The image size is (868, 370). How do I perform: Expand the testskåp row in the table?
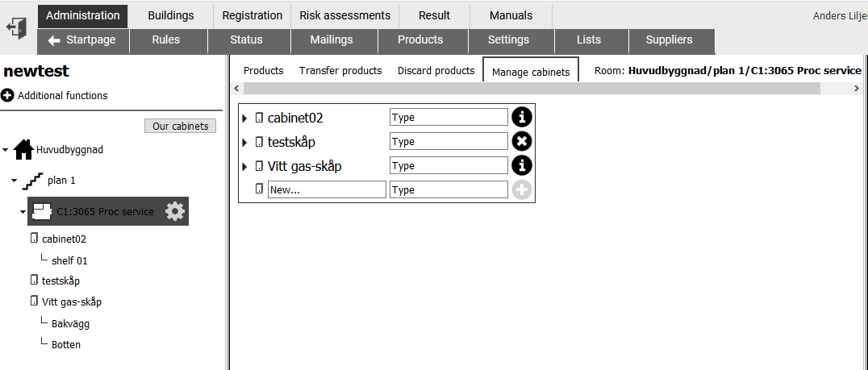pos(245,142)
